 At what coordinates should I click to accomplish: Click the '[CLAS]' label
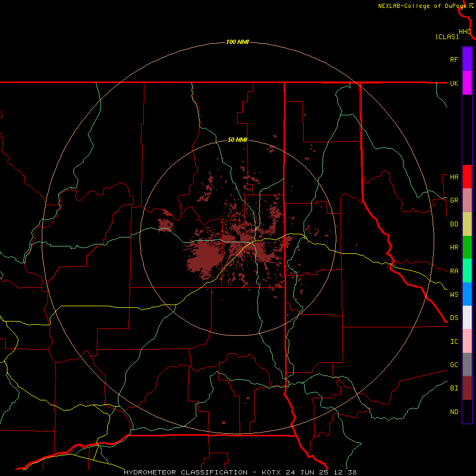(x=447, y=36)
